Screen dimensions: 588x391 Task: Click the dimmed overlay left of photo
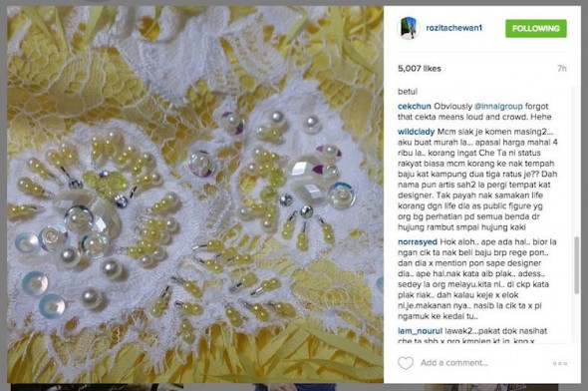coord(3,195)
